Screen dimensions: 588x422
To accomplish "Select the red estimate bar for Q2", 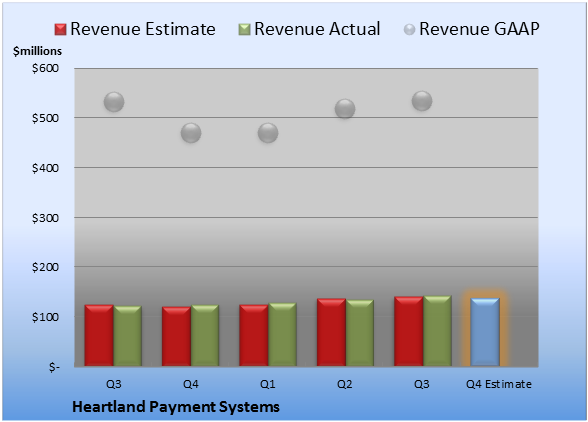I will 331,332.
